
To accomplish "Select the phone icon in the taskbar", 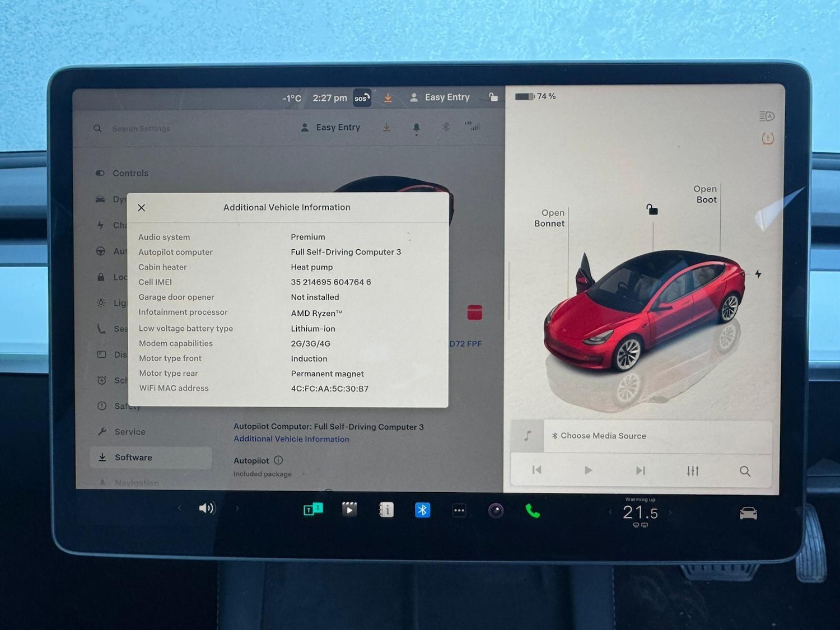I will coord(532,510).
